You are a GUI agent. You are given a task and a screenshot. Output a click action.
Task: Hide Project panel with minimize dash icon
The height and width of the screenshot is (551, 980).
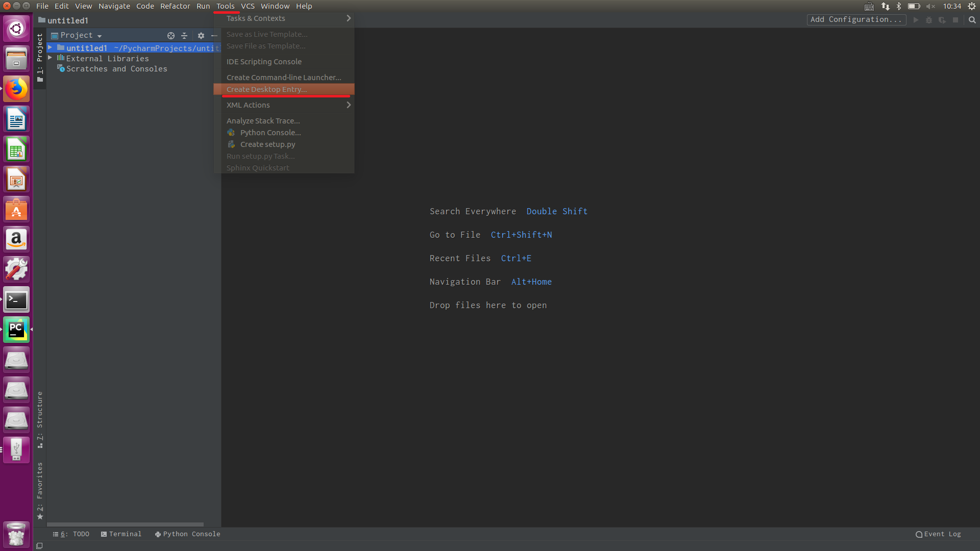pyautogui.click(x=214, y=36)
